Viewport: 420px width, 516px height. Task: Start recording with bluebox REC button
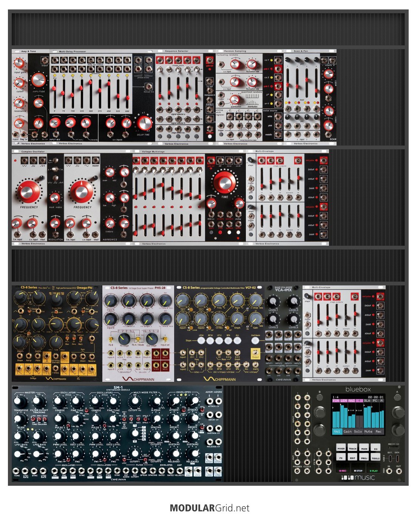tap(343, 468)
